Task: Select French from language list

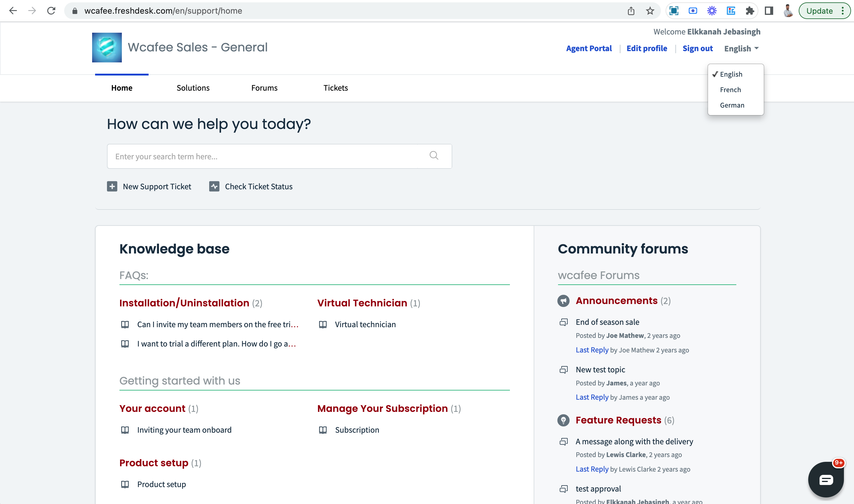Action: tap(730, 90)
